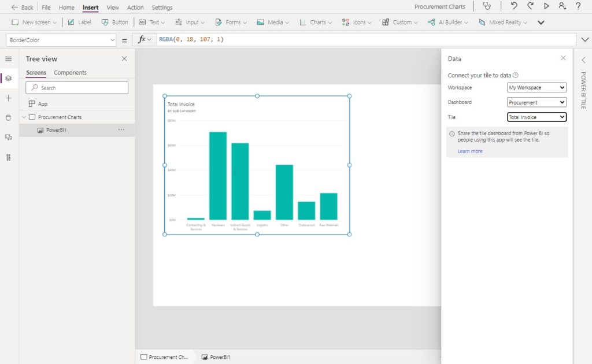Open the Share user icon in top bar
The width and height of the screenshot is (592, 364).
coord(561,7)
